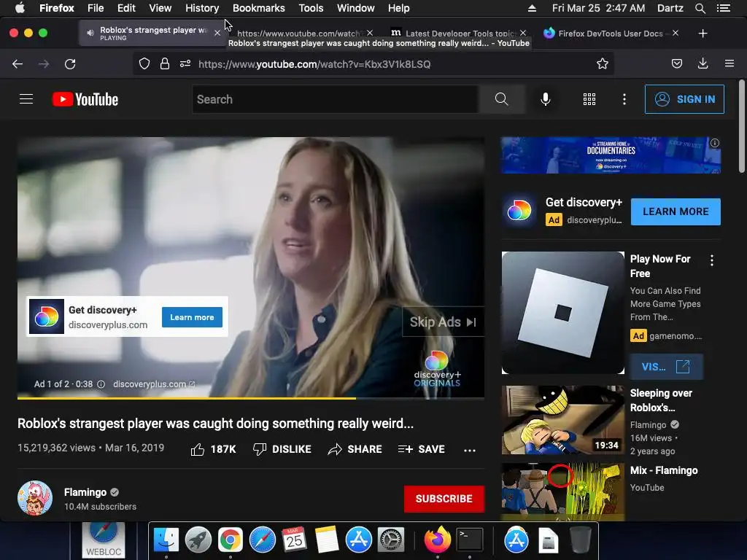This screenshot has height=560, width=747.
Task: Open the YouTube apps grid
Action: pos(589,99)
